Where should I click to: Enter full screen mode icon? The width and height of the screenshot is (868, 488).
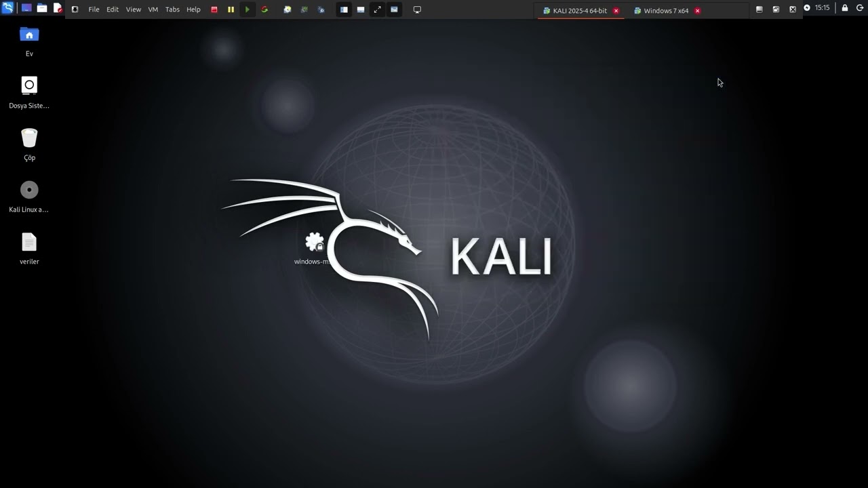[377, 9]
